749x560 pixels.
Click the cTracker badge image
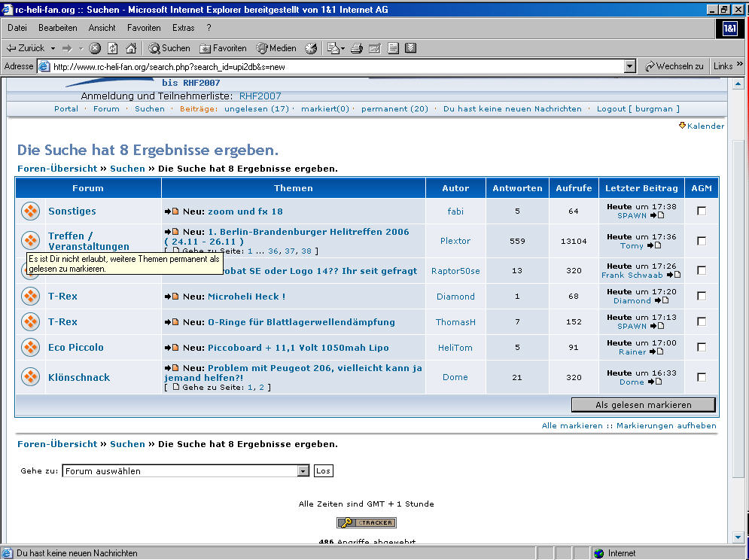pos(367,522)
